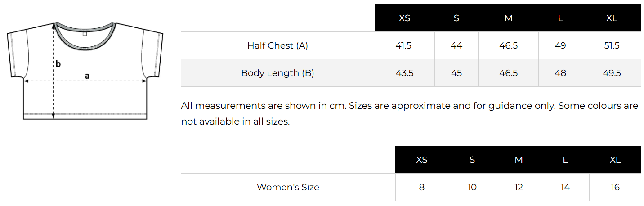Screen dimensions: 644x206
Task: Click the 44 half chest value for S
Action: pos(456,45)
